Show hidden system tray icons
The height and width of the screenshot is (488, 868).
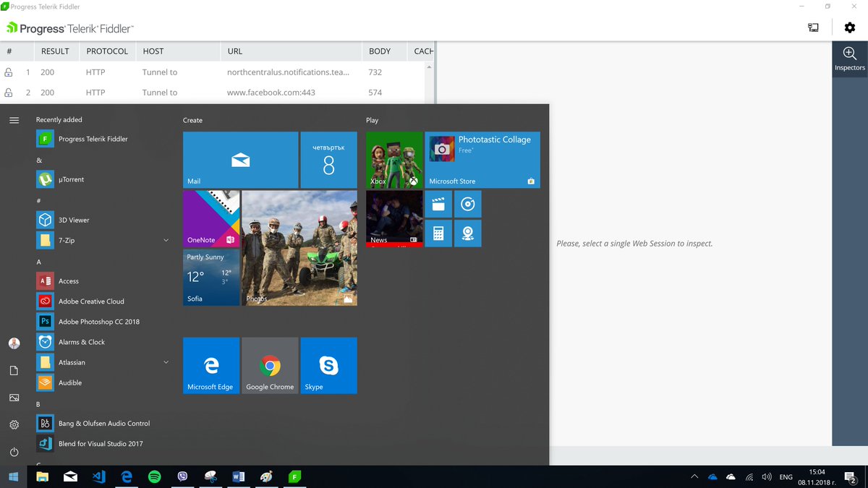tap(694, 477)
